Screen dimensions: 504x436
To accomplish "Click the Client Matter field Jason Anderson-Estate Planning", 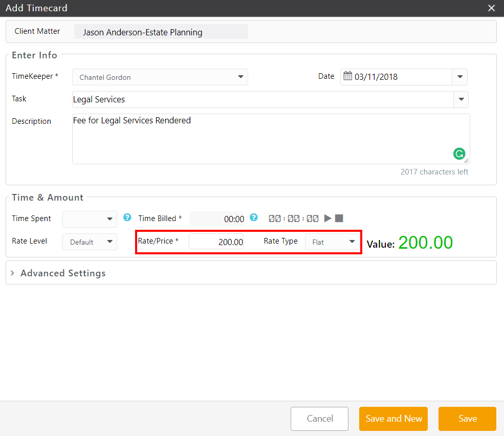I will point(161,32).
